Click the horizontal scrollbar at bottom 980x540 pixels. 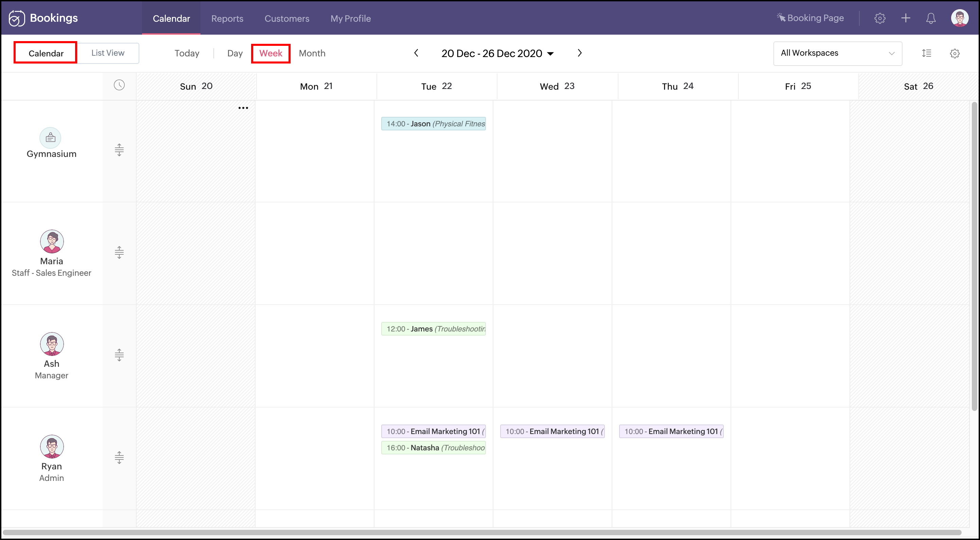coord(482,532)
